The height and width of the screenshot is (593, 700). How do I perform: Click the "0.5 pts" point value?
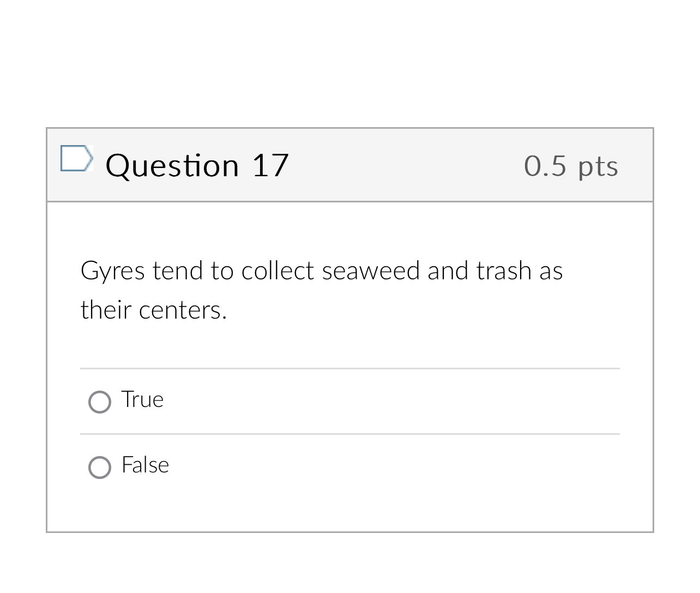point(571,166)
